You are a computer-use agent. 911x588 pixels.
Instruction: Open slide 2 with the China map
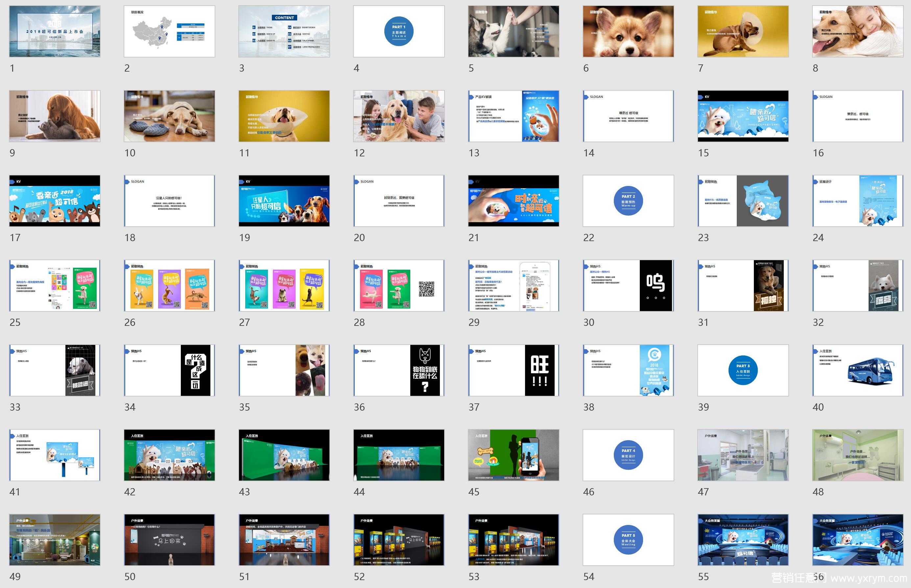[x=169, y=31]
